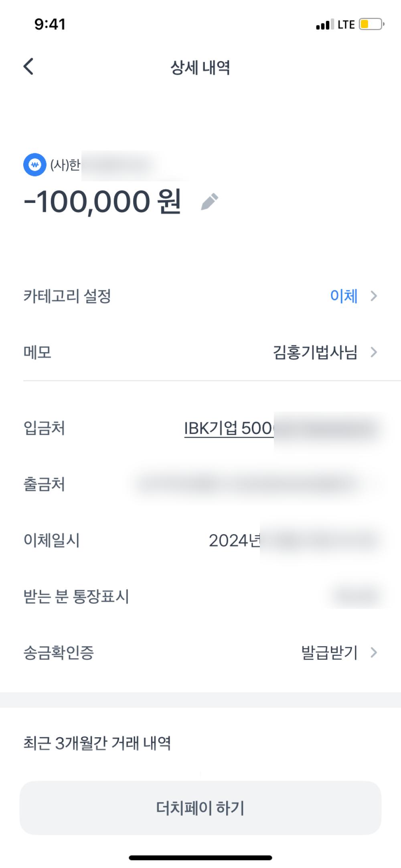Tap the 상세 내역 page title

[x=200, y=67]
